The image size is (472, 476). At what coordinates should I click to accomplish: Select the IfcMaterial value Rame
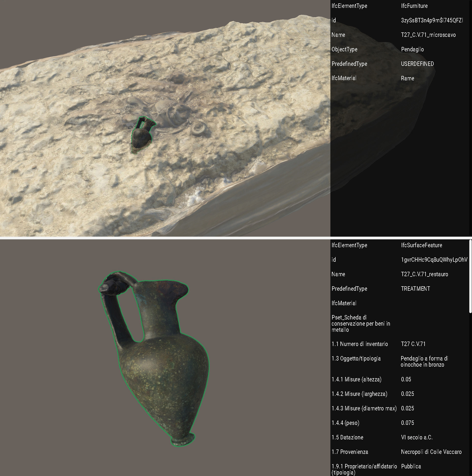pyautogui.click(x=407, y=78)
